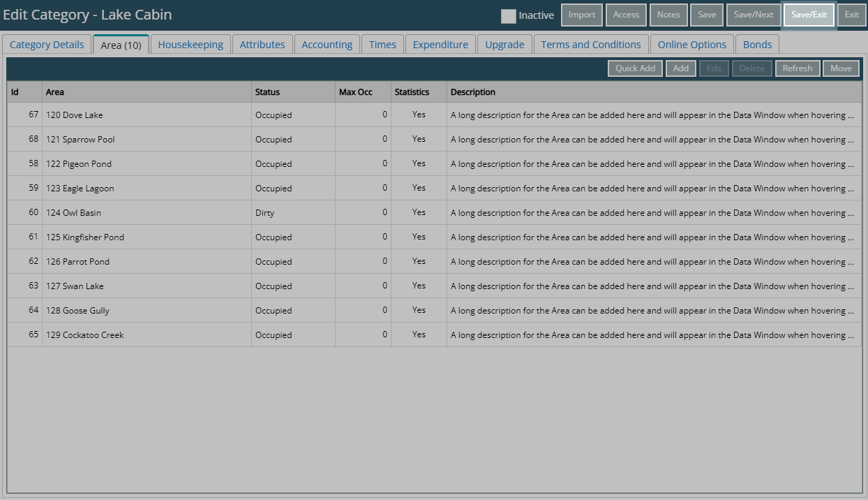
Task: Select the 125 Kingfisher Pond row
Action: [x=435, y=237]
